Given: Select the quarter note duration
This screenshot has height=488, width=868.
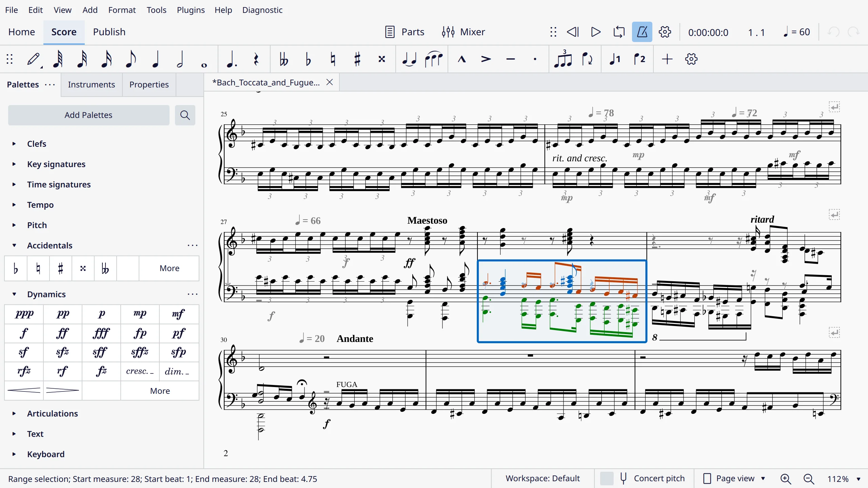Looking at the screenshot, I should [x=156, y=59].
